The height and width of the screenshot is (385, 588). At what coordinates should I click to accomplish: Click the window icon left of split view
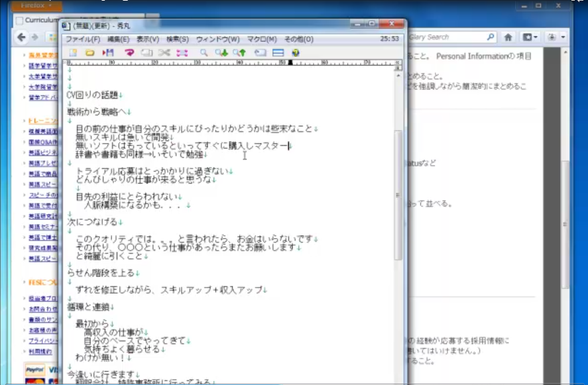point(260,53)
